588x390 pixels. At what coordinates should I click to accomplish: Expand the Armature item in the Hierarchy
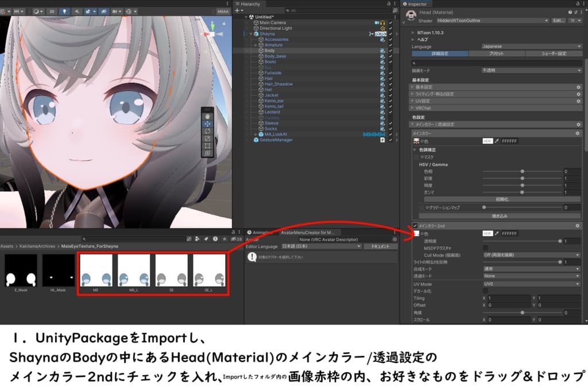[x=255, y=45]
